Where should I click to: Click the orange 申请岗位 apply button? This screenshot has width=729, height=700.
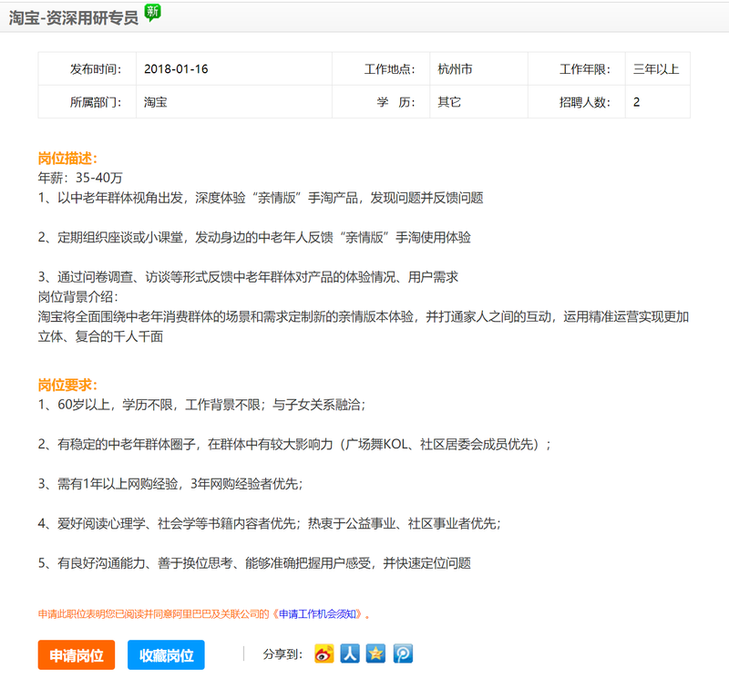pos(77,655)
